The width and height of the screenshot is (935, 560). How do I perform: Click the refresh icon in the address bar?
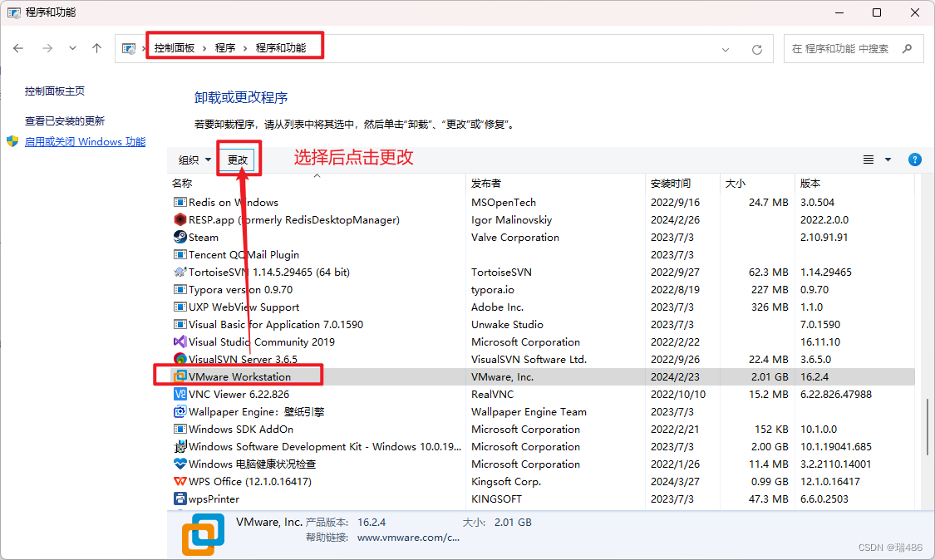pos(756,50)
